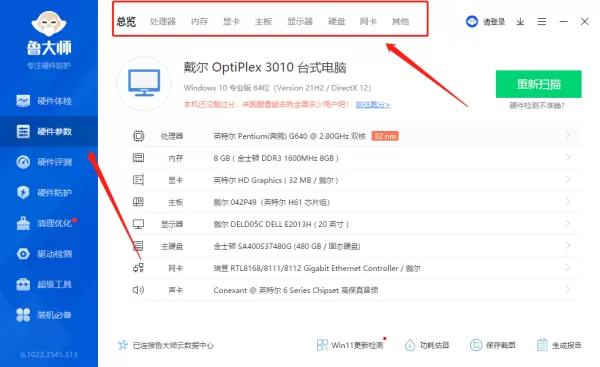The image size is (600, 367).
Task: Click 生成报告 to generate report
Action: coord(559,345)
